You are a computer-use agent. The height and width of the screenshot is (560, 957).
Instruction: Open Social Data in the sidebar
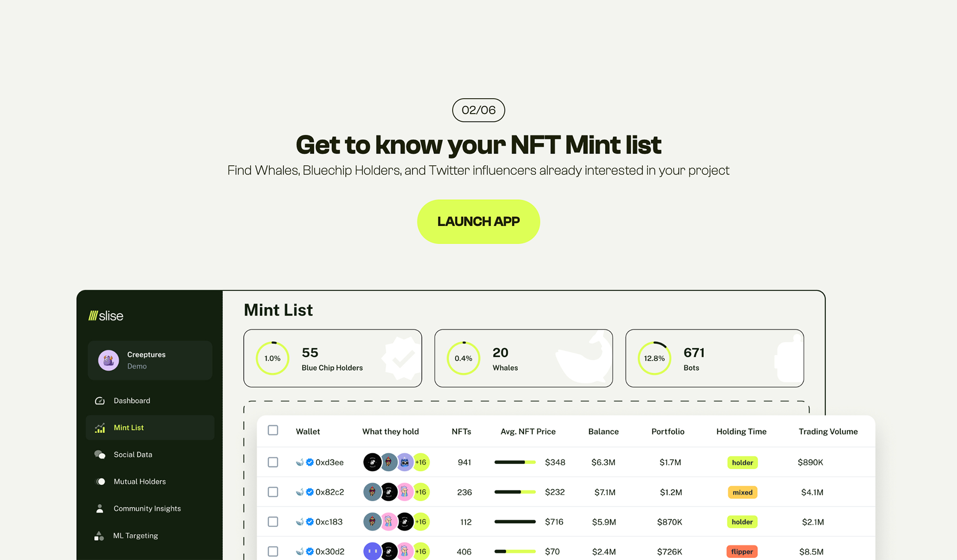click(133, 454)
